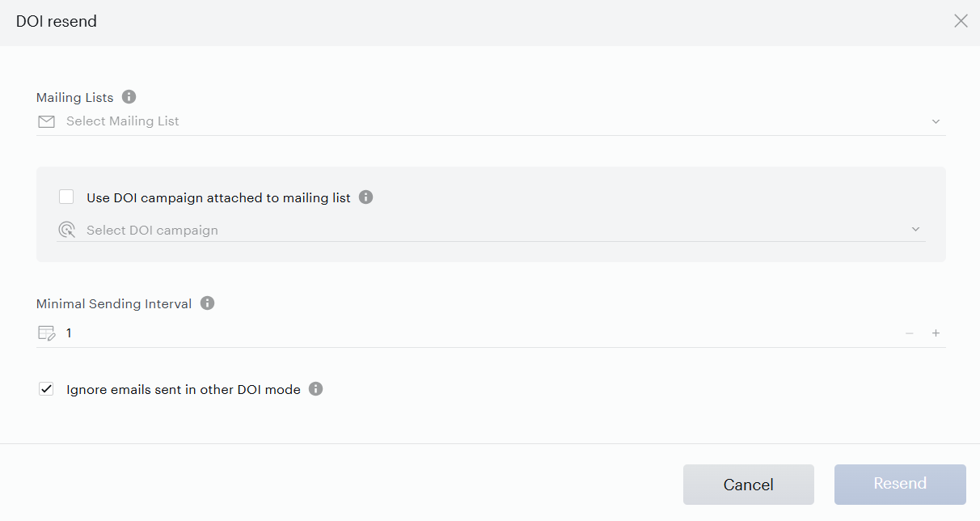The image size is (980, 521).
Task: Open the Select Mailing List dropdown
Action: pyautogui.click(x=491, y=121)
